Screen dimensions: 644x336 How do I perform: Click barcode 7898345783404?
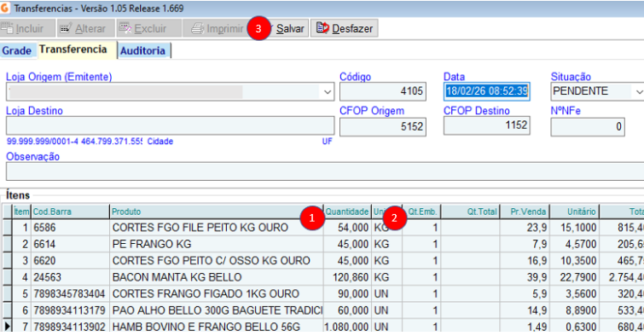(x=70, y=293)
